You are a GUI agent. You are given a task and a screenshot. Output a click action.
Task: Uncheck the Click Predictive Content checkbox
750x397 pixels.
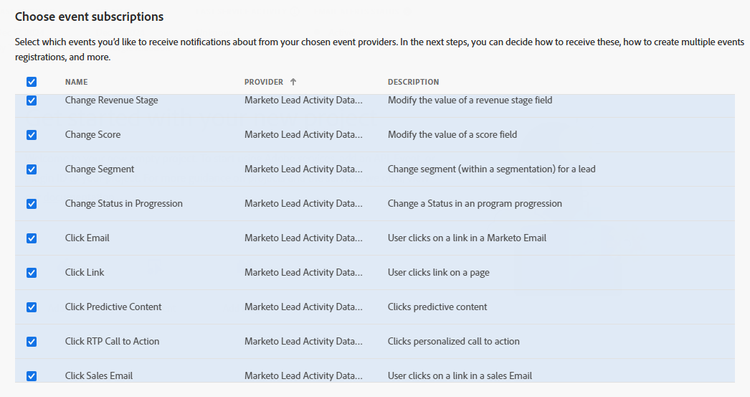(32, 307)
